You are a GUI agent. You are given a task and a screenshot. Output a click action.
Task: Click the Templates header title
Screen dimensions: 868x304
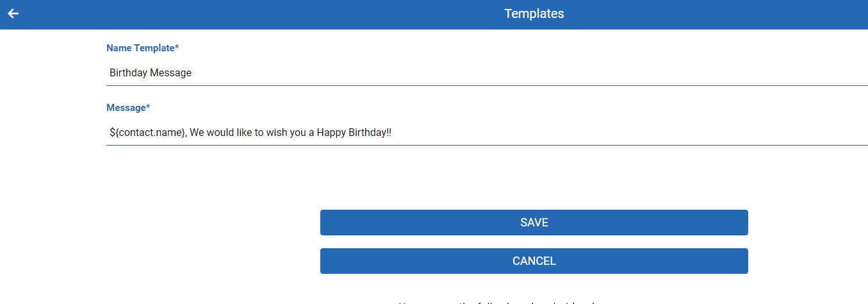click(x=534, y=13)
